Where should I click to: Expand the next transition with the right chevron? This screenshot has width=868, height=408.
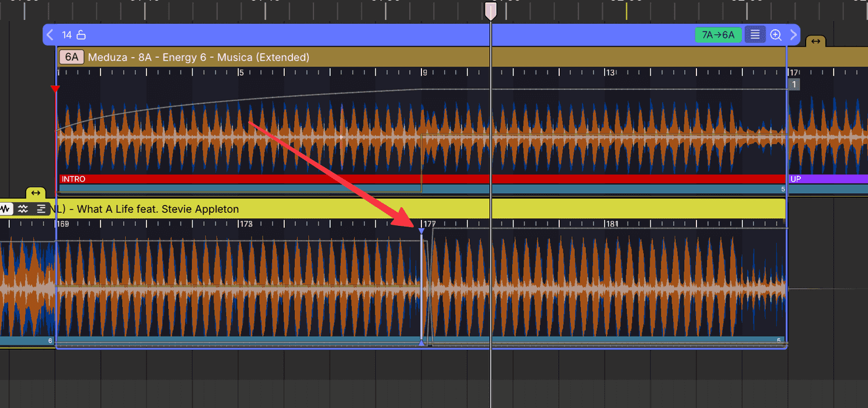(x=793, y=34)
